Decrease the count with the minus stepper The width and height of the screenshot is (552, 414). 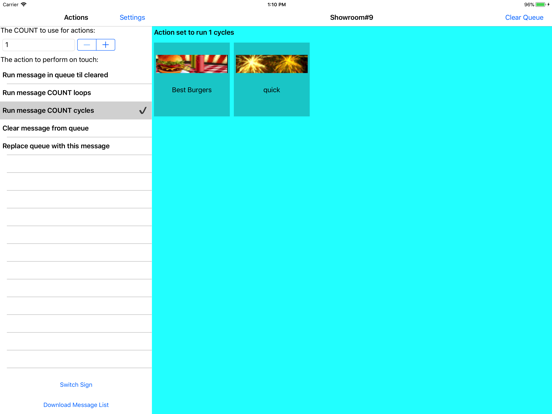point(87,45)
